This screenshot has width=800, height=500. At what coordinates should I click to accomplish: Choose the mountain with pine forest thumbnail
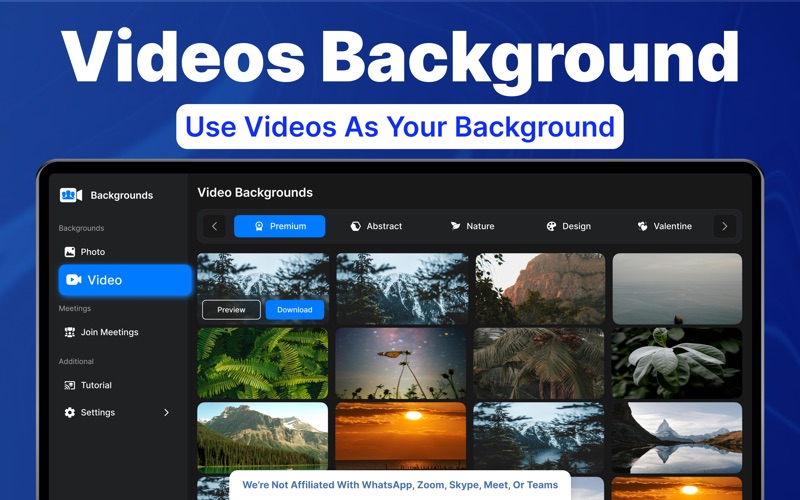[263, 437]
